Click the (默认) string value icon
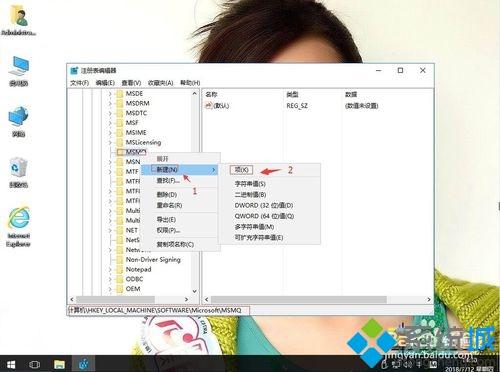This screenshot has height=372, width=500. [209, 106]
